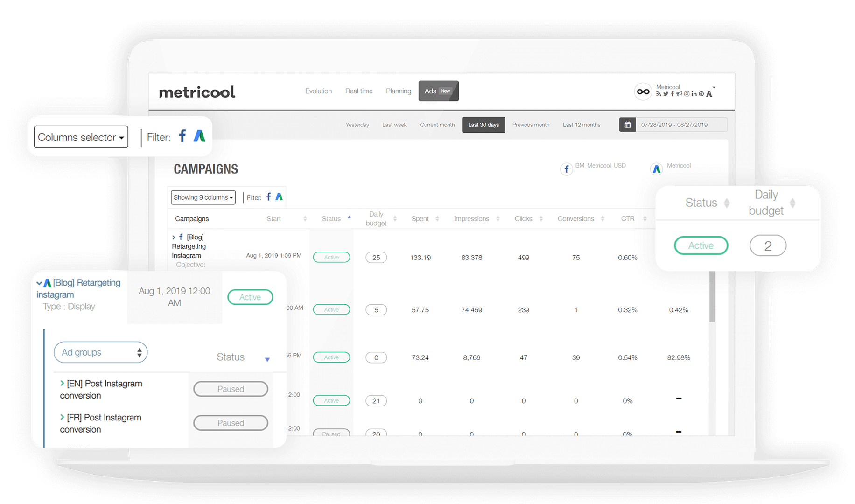Open the Metricool account dropdown arrow
The image size is (855, 504).
click(714, 88)
